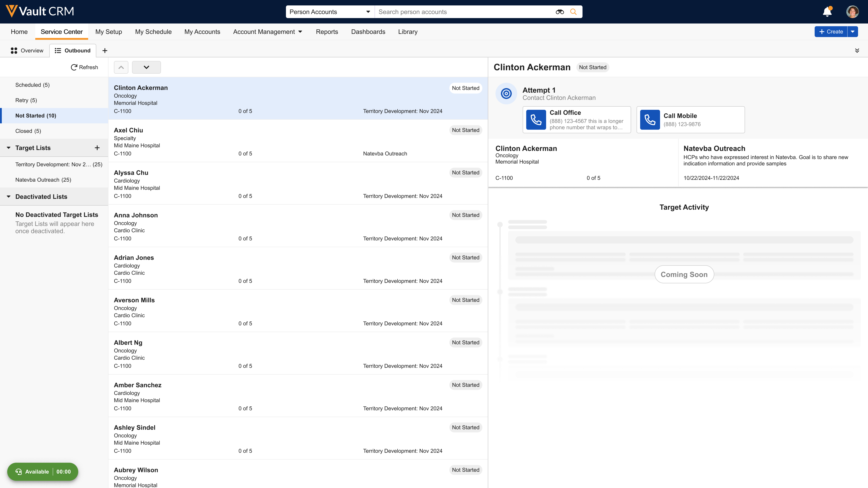Open the Create button dropdown arrow
Screen dimensions: 868x488
click(852, 32)
